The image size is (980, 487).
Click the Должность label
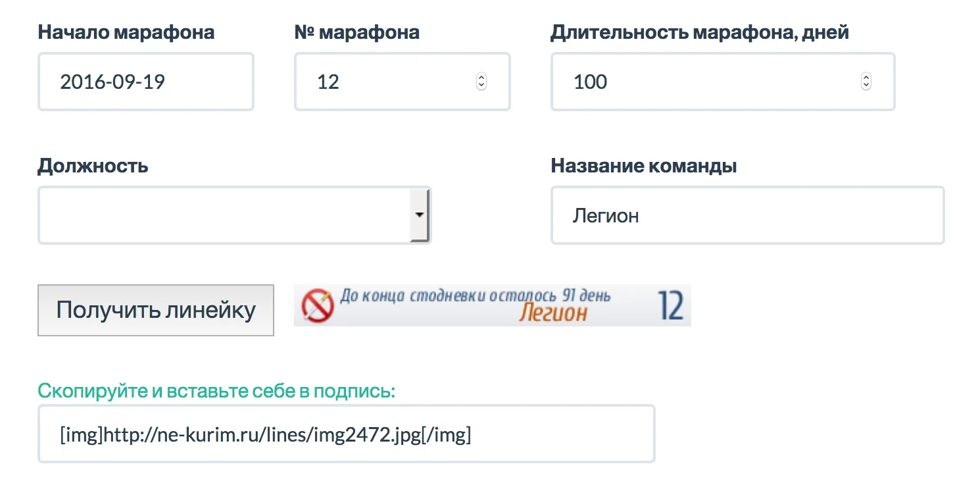pyautogui.click(x=93, y=165)
